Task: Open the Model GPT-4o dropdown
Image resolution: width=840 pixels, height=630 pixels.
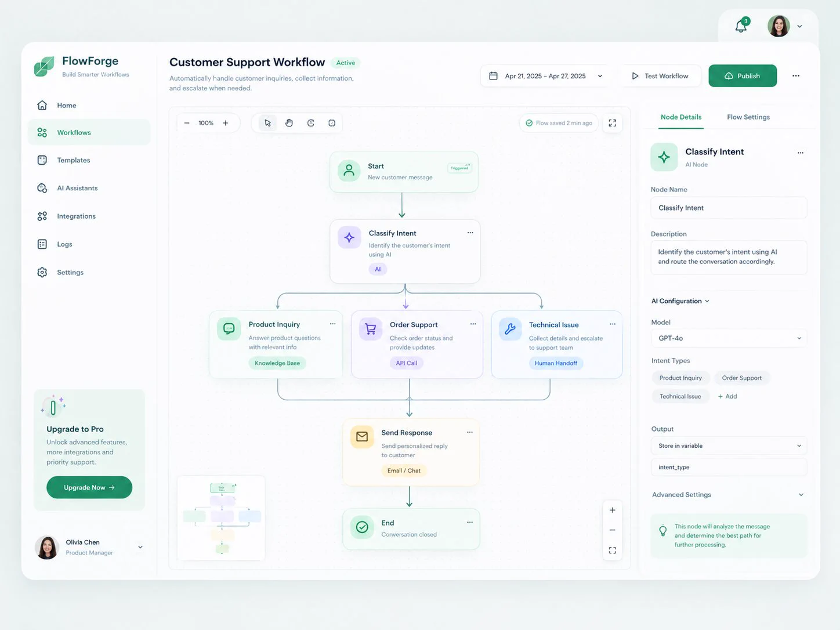Action: point(729,338)
